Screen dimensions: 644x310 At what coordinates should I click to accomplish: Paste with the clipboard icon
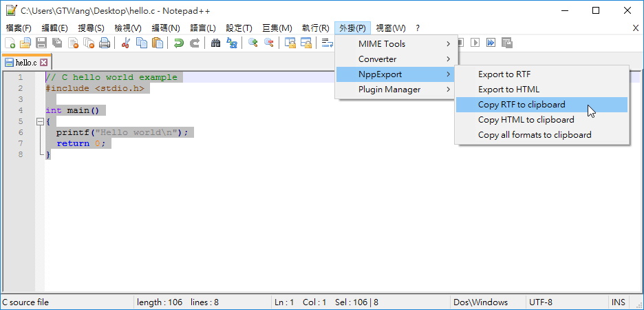click(158, 43)
